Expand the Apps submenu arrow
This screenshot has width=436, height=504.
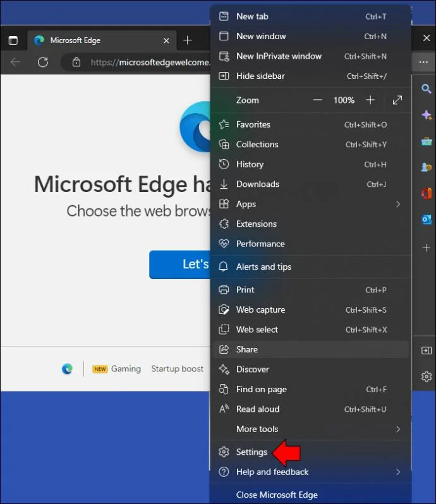tap(398, 204)
